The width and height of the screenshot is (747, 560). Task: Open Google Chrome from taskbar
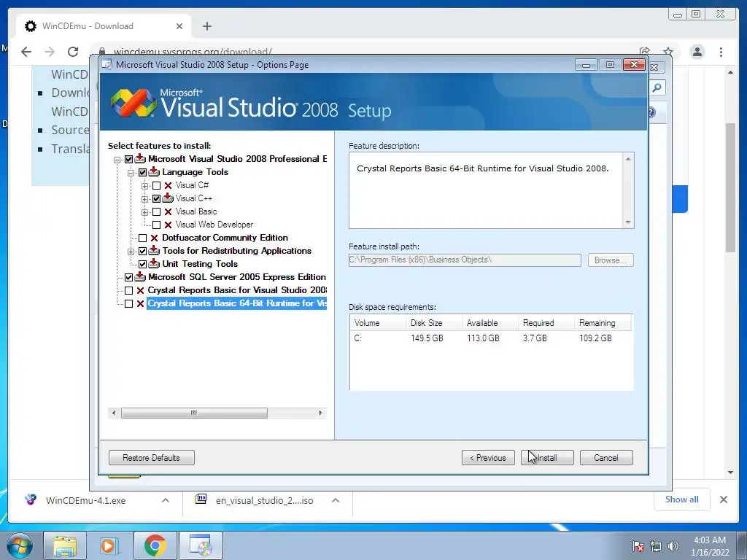(x=155, y=546)
